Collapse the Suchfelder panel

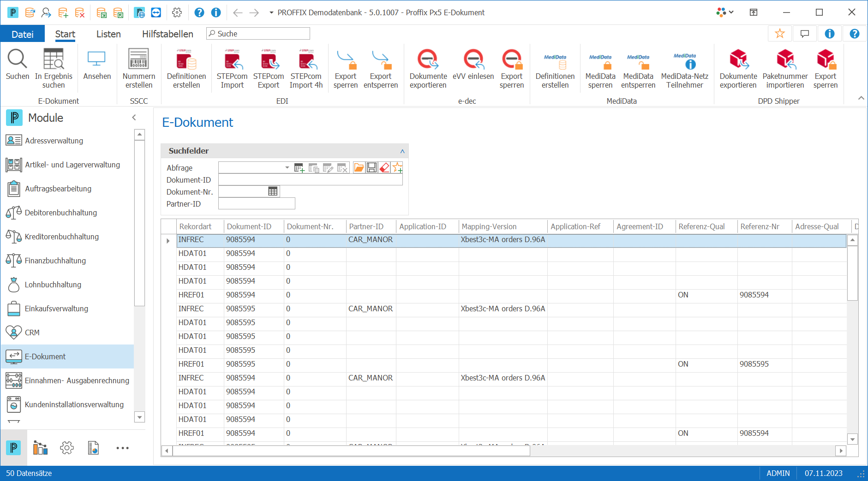402,151
